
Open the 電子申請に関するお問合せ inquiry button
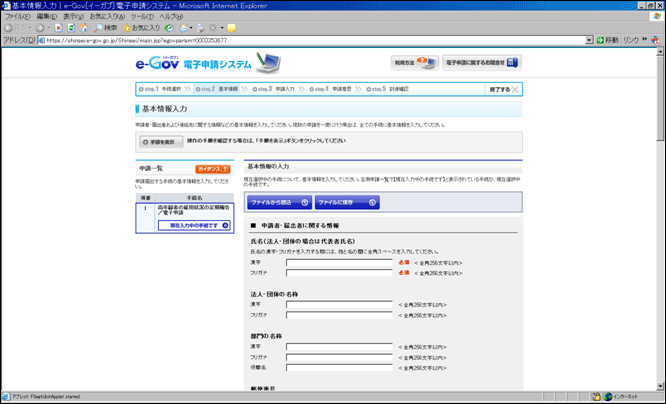481,63
